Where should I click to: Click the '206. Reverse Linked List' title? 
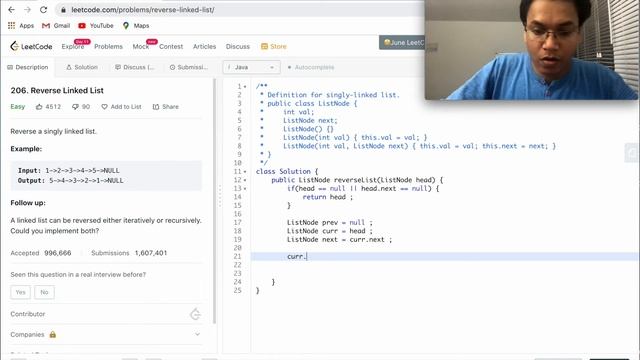click(x=57, y=90)
